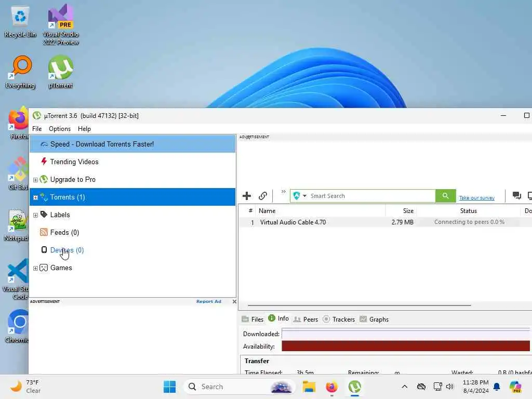532x399 pixels.
Task: Open the weather widget showing 73°F
Action: coord(25,387)
